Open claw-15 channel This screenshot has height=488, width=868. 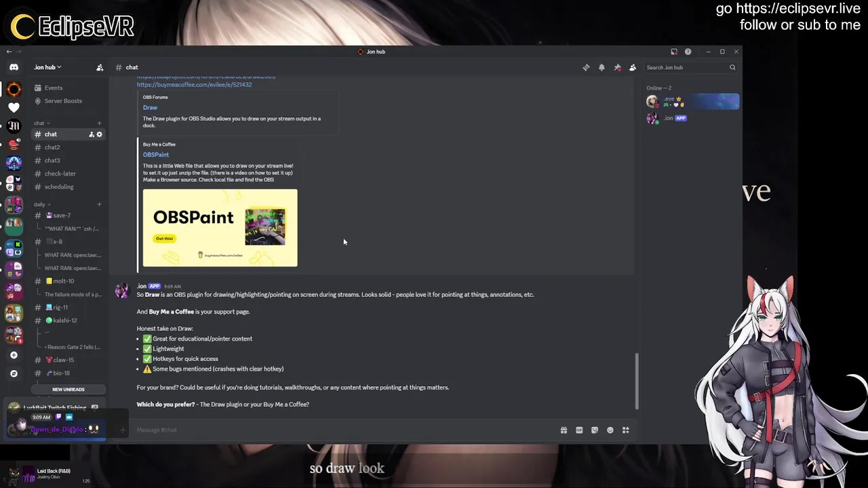click(x=67, y=360)
